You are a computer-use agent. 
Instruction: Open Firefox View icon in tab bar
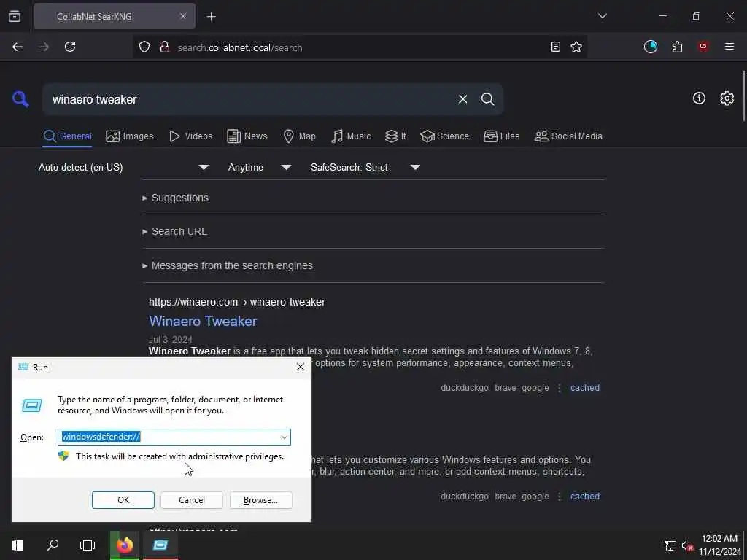(x=15, y=16)
